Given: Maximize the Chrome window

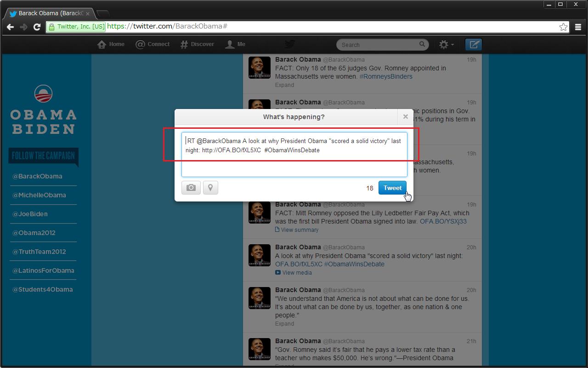Looking at the screenshot, I should 560,4.
